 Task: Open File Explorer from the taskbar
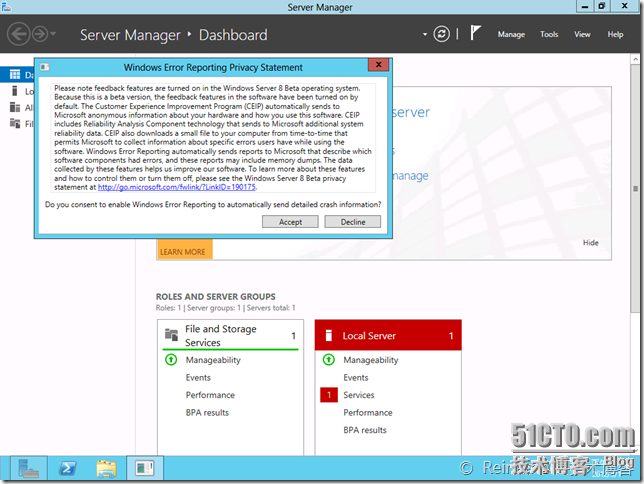pos(106,468)
